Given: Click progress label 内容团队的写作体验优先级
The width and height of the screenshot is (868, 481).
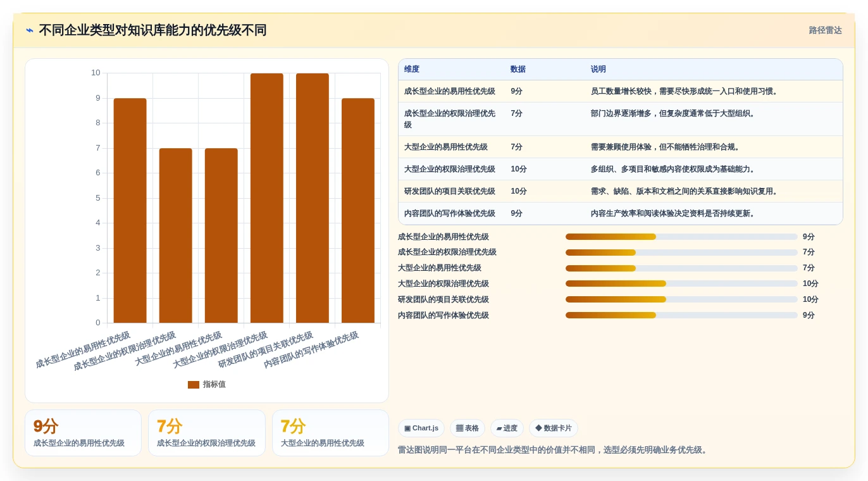Looking at the screenshot, I should click(443, 315).
